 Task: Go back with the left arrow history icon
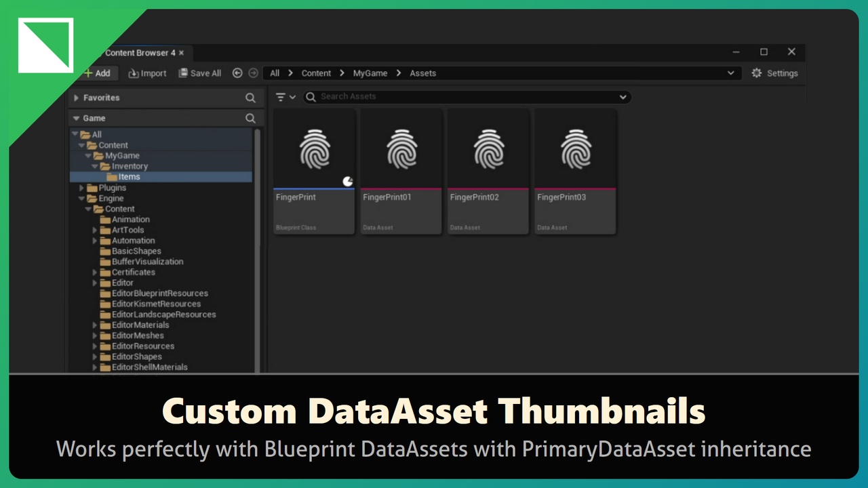237,73
